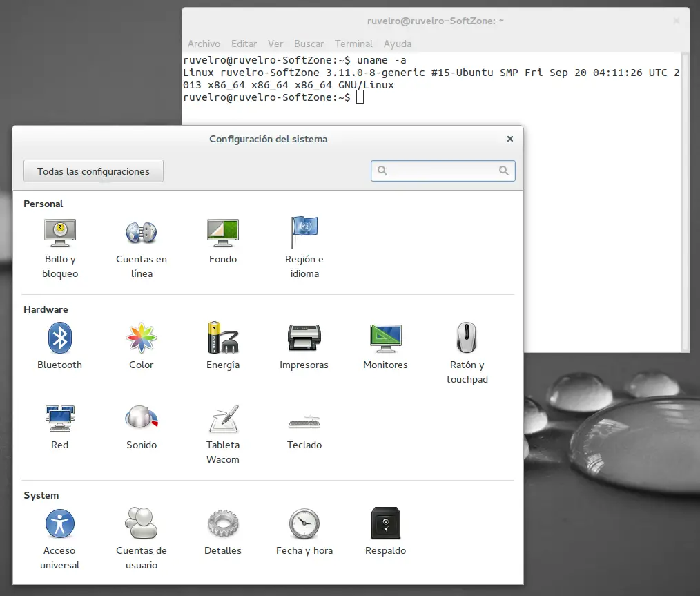
Task: Open Detalles system details
Action: click(223, 532)
